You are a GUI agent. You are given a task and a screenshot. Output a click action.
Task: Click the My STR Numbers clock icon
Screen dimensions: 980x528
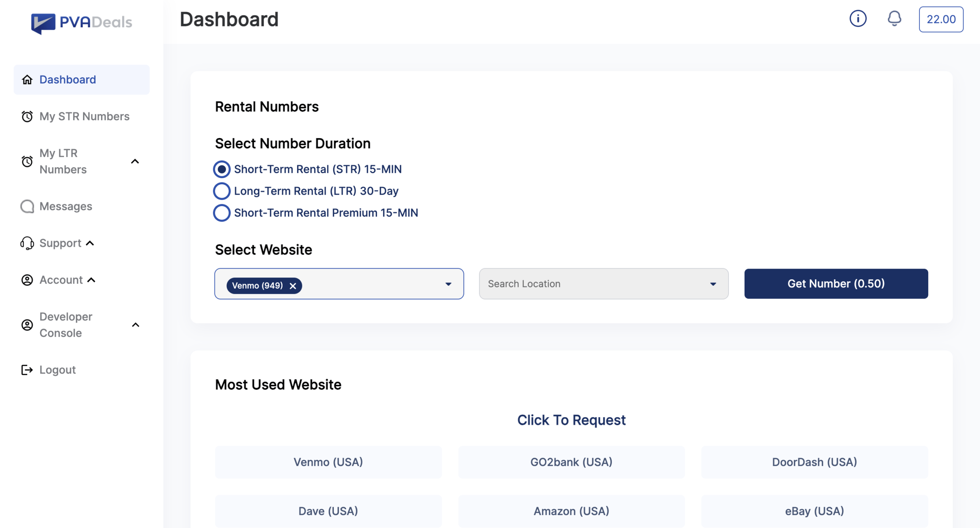click(27, 116)
